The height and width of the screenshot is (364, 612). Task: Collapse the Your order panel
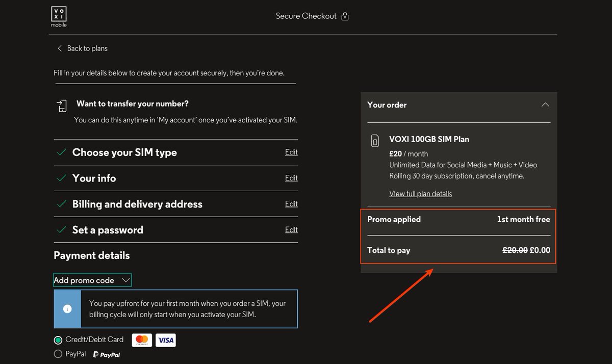[545, 105]
